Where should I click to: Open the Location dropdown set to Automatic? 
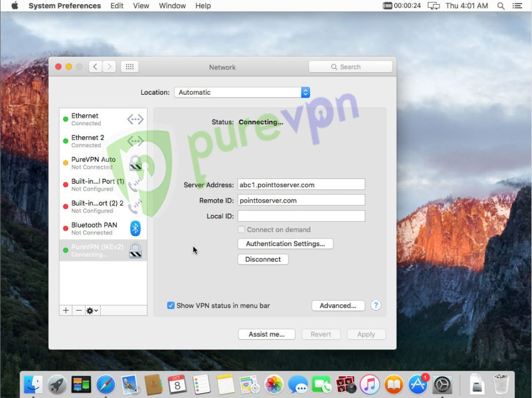pyautogui.click(x=242, y=92)
